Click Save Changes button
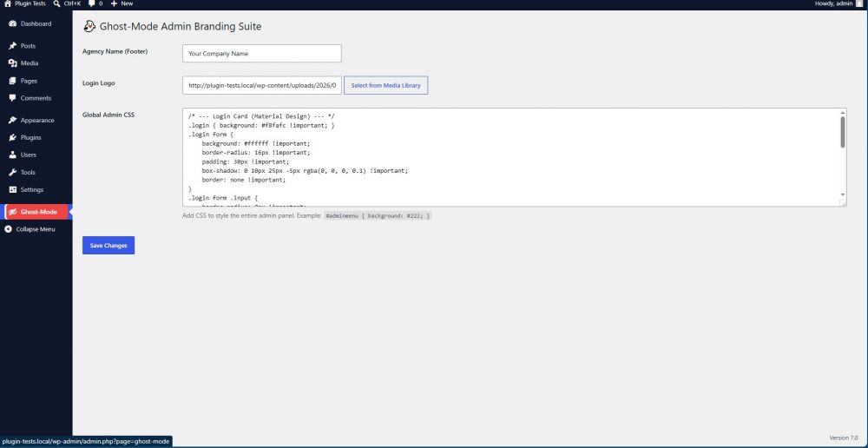This screenshot has height=448, width=868. click(108, 246)
